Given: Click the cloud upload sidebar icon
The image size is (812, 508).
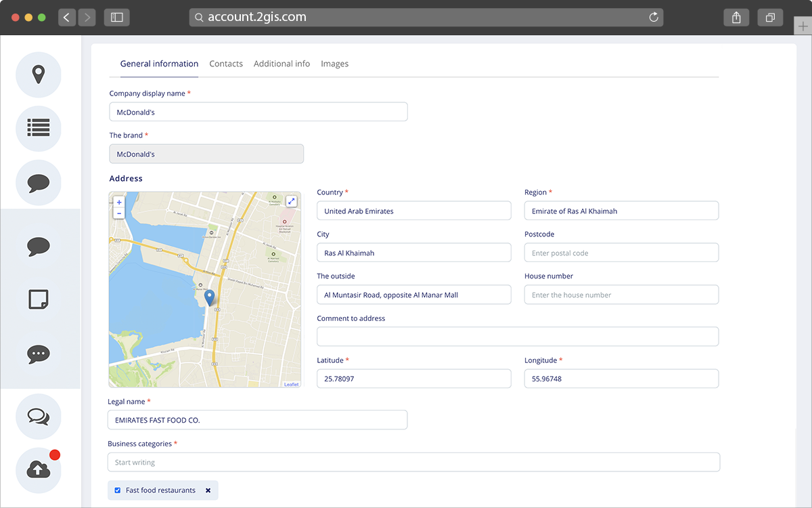Looking at the screenshot, I should 39,469.
